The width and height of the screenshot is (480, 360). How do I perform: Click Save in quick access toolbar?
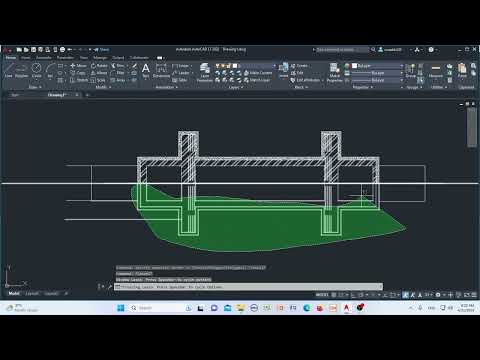(x=33, y=50)
